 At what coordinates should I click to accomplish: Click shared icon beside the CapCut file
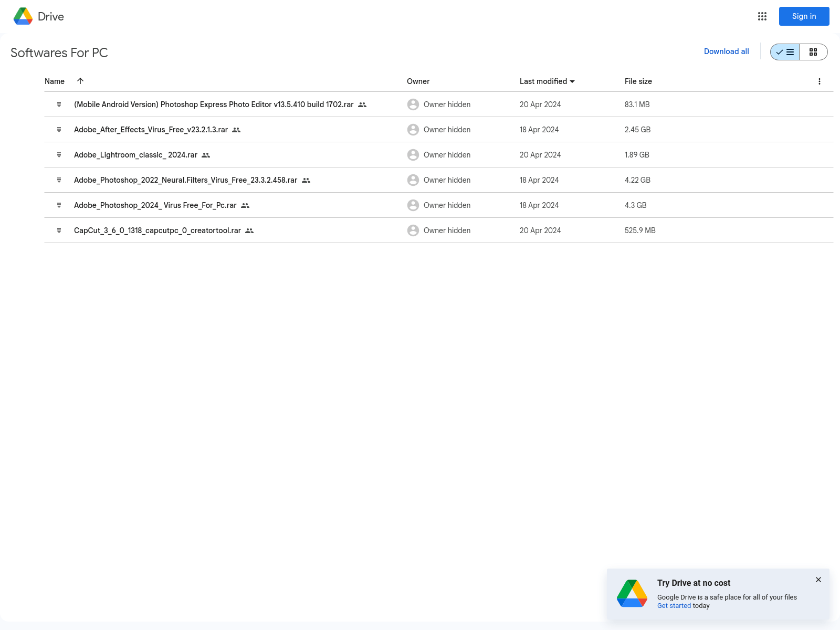click(x=249, y=230)
